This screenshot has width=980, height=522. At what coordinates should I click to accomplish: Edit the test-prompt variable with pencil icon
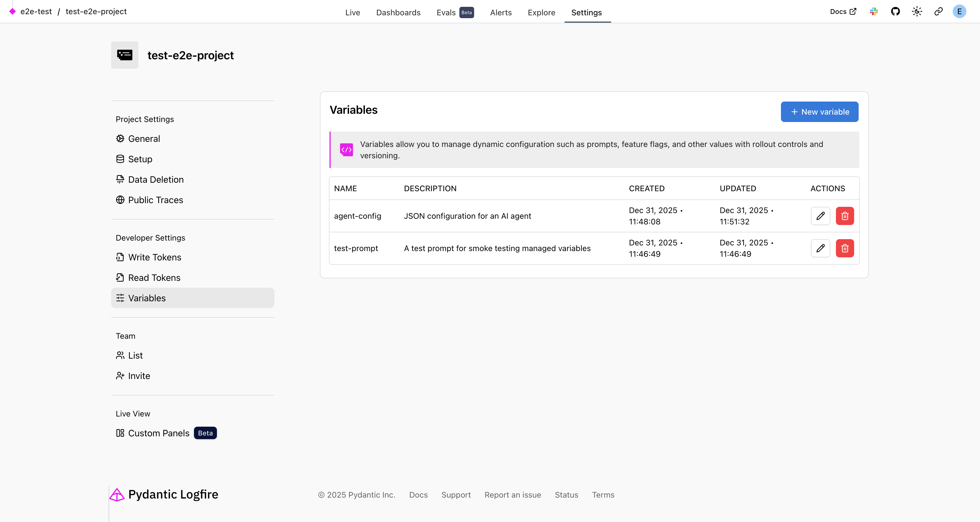(x=820, y=248)
